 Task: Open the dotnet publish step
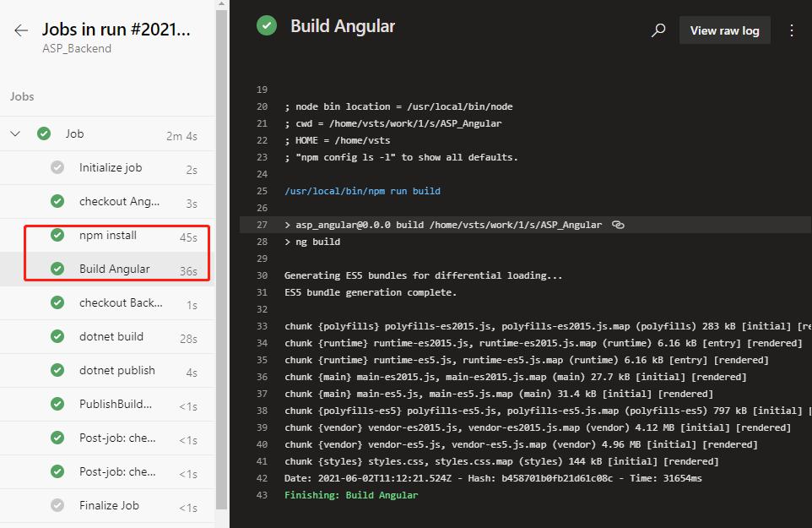[x=107, y=371]
